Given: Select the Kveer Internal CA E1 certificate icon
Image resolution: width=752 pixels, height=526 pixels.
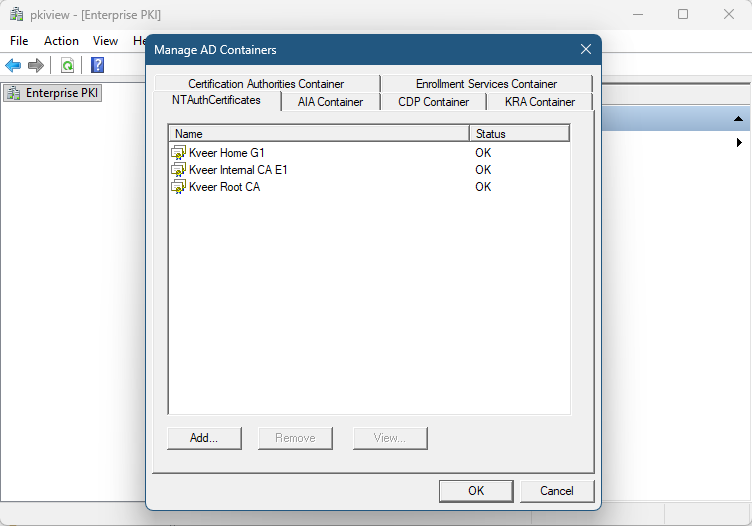Looking at the screenshot, I should pyautogui.click(x=179, y=170).
